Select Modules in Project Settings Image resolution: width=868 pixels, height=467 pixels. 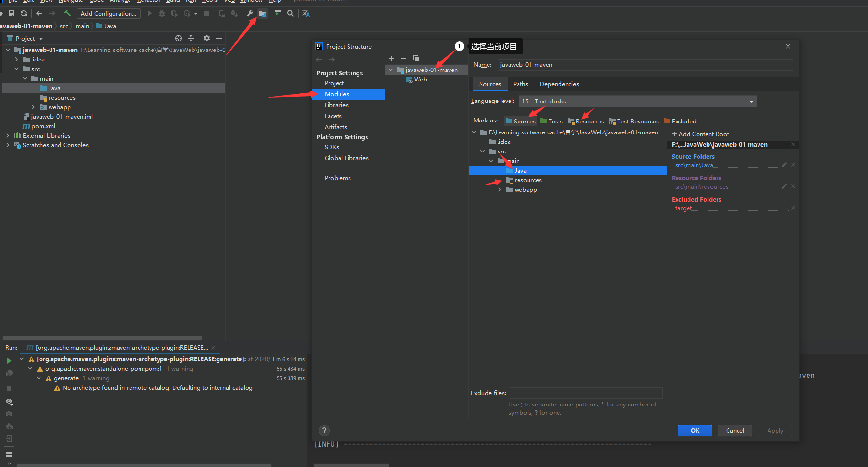click(348, 94)
